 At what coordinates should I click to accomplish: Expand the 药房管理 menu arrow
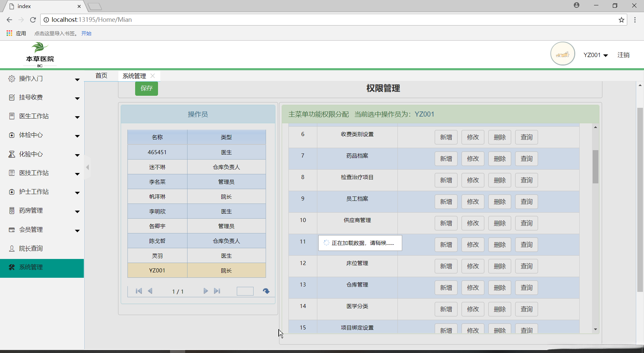(x=77, y=212)
